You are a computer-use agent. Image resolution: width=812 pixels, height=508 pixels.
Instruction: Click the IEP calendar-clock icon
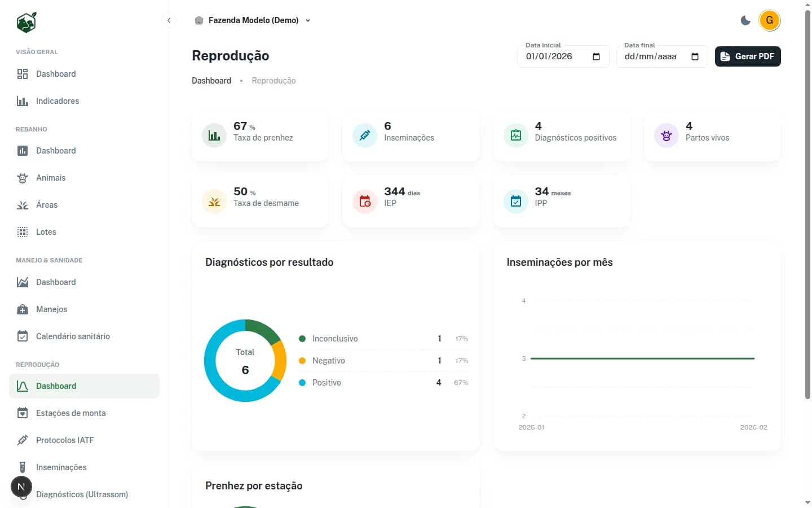365,202
